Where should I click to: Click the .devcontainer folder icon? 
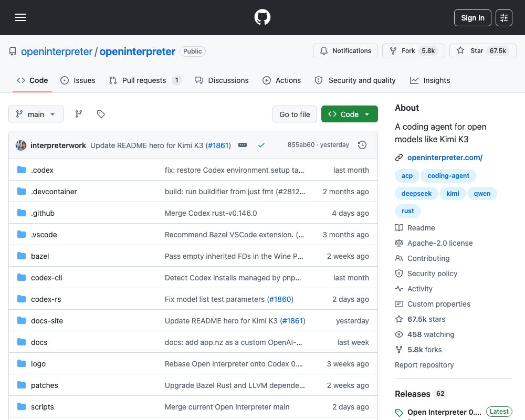click(x=22, y=191)
